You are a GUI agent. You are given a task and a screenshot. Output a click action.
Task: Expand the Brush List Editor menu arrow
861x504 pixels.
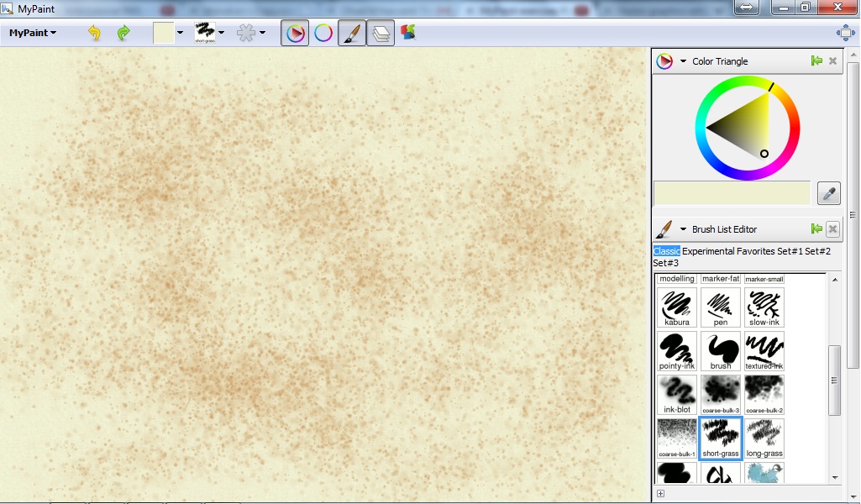coord(683,229)
